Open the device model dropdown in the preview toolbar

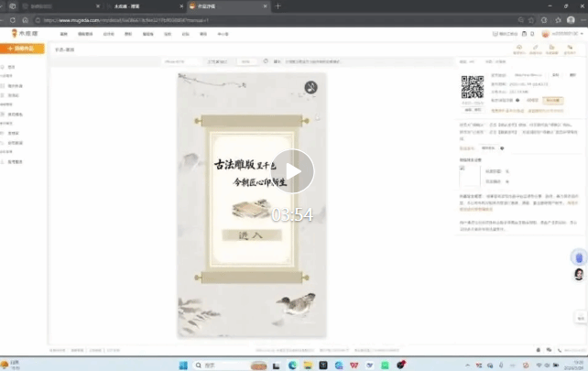click(180, 61)
